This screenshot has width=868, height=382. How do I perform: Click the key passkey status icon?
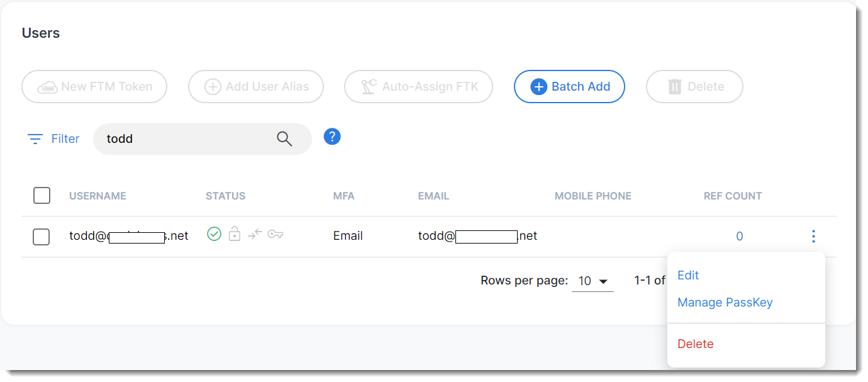pos(275,235)
